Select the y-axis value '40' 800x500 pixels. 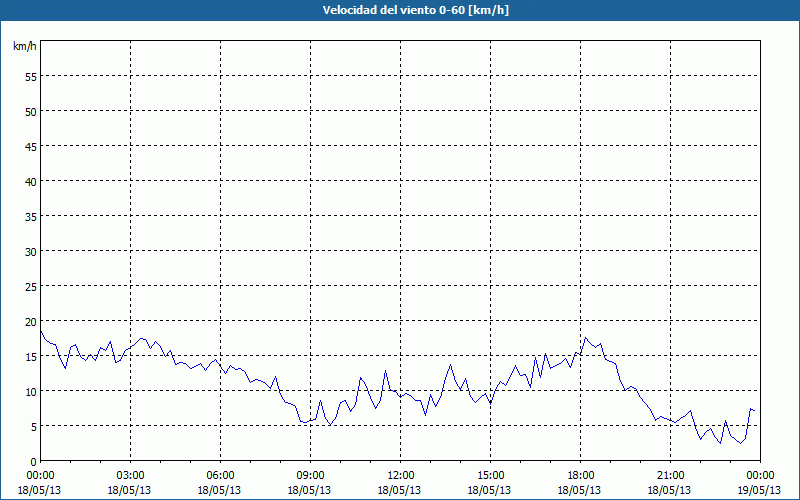[x=31, y=182]
